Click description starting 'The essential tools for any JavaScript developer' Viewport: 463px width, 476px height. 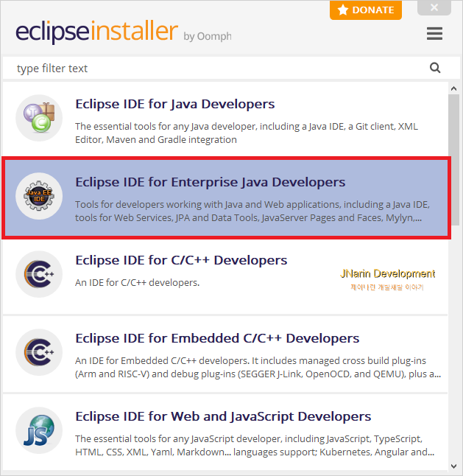pos(255,445)
